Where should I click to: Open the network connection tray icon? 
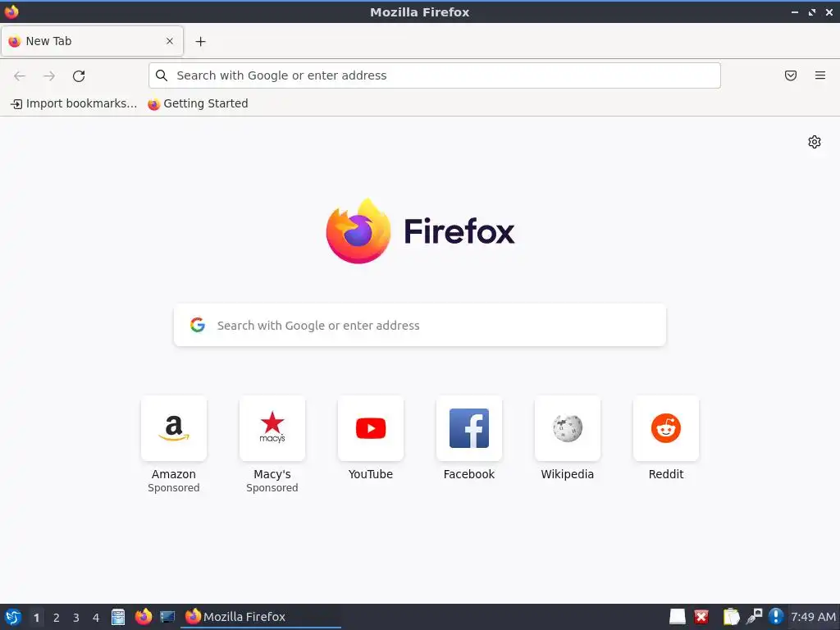755,617
